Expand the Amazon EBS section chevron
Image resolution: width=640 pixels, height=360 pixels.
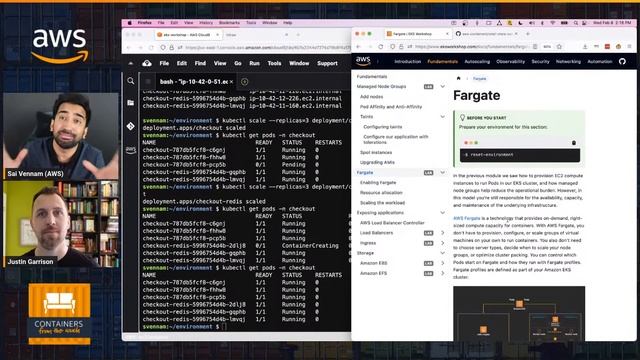pyautogui.click(x=442, y=263)
